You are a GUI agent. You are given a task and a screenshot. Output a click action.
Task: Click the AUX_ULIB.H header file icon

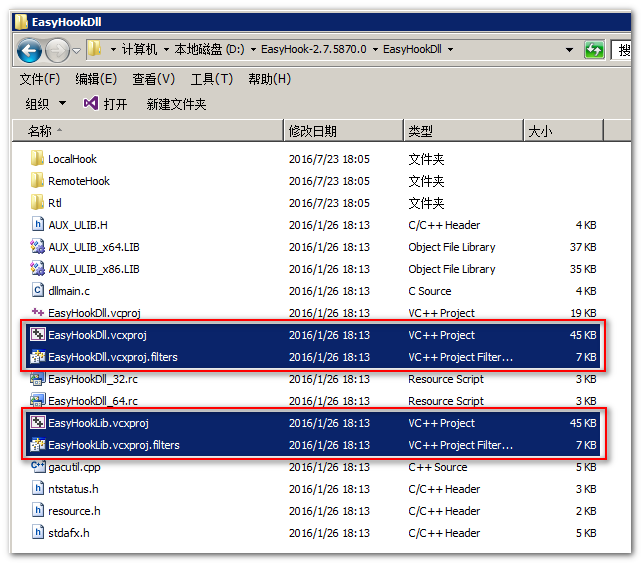(x=38, y=224)
